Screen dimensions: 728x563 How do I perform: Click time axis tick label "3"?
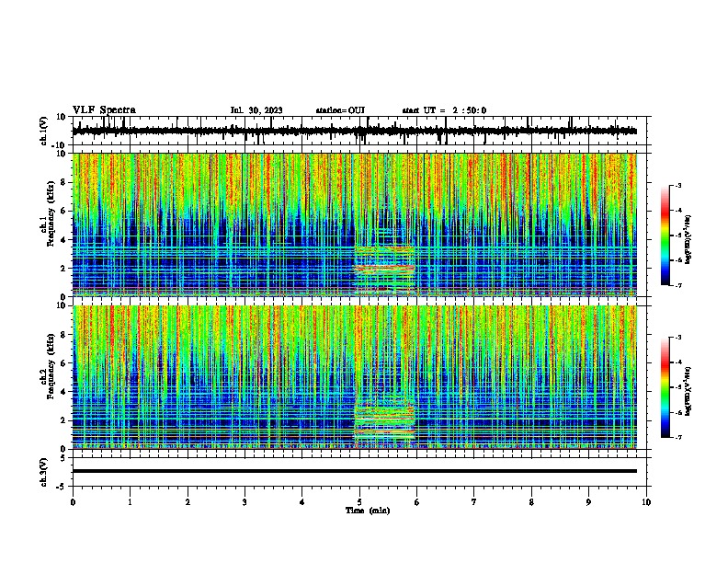[245, 502]
